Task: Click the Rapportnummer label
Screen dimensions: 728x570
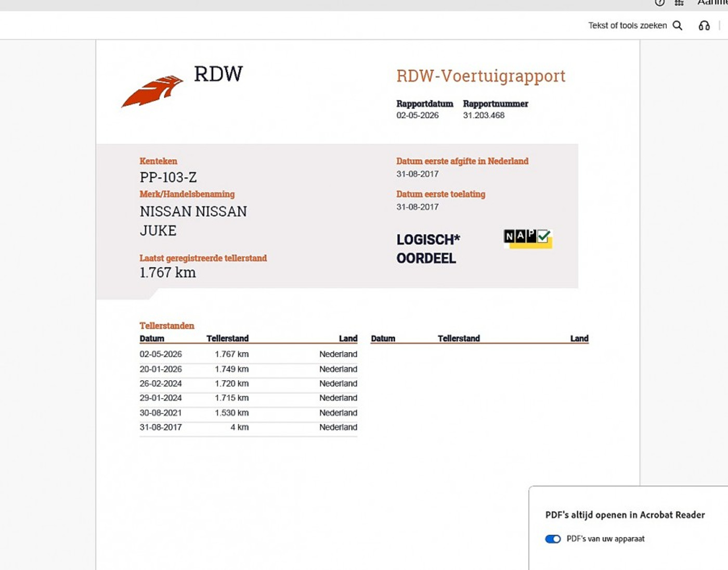Action: (x=496, y=103)
